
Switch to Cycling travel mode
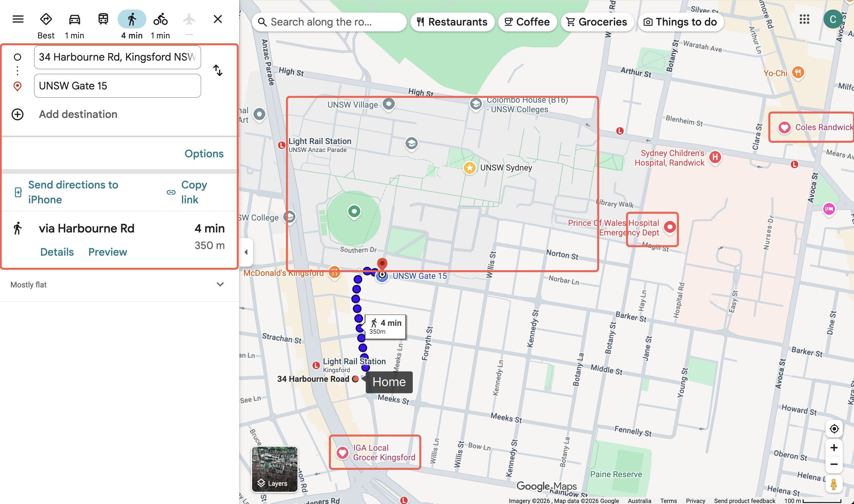(x=160, y=25)
